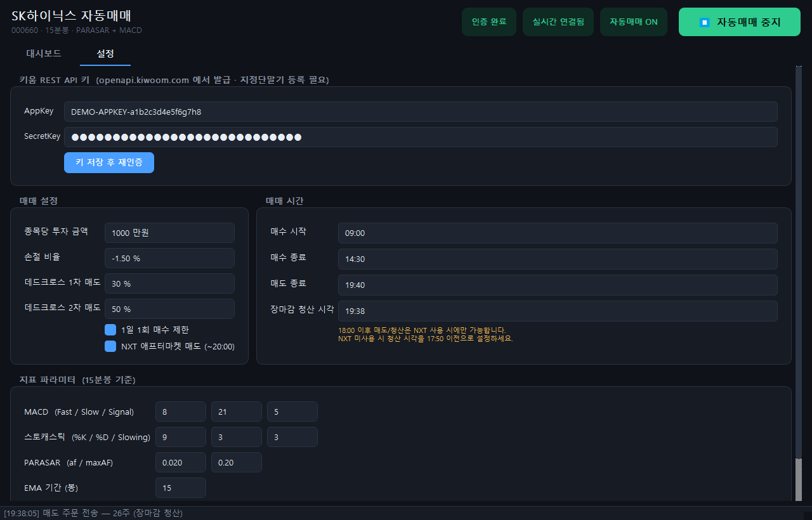Image resolution: width=812 pixels, height=520 pixels.
Task: Click the AppKey input field
Action: tap(421, 112)
